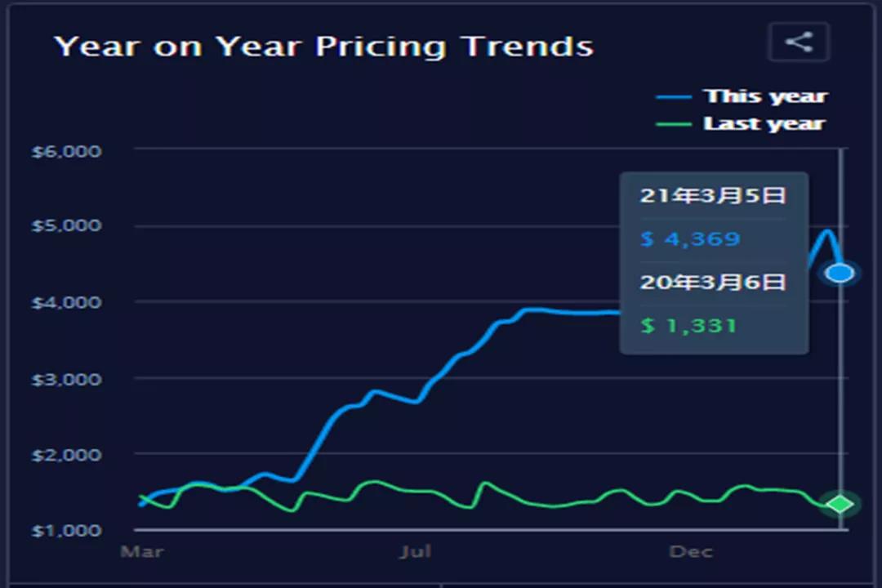Click the $5,000 y-axis label
This screenshot has width=882, height=588.
[x=67, y=226]
